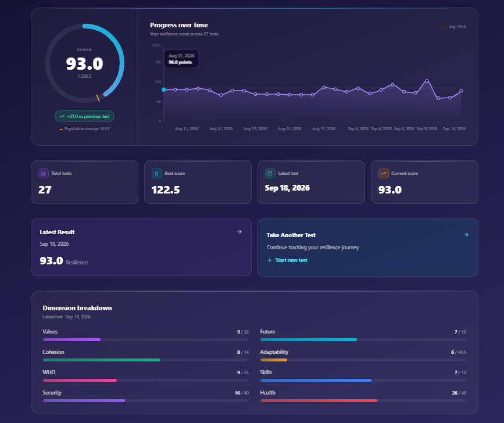Click the Values progress bar

(x=145, y=339)
